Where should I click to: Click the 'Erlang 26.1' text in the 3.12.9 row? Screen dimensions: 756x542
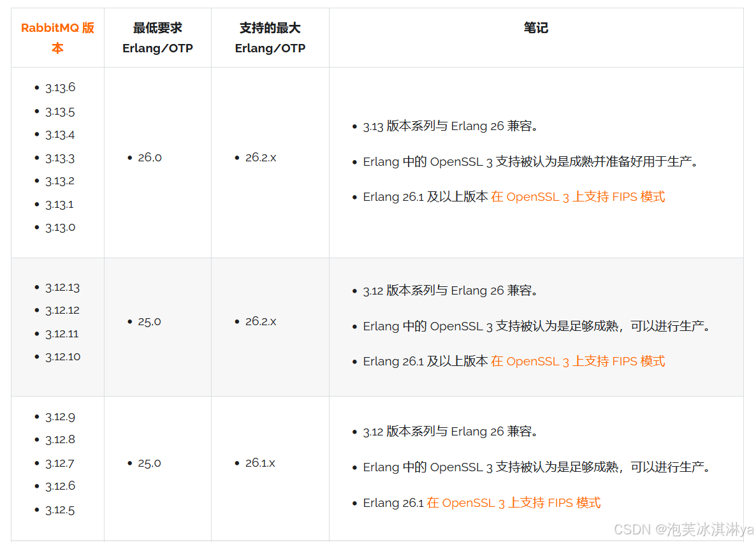click(x=393, y=503)
